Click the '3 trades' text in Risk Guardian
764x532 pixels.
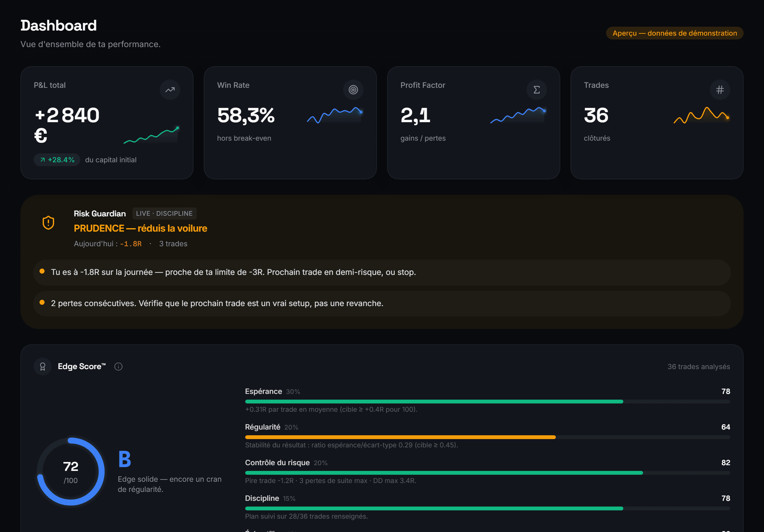click(173, 244)
